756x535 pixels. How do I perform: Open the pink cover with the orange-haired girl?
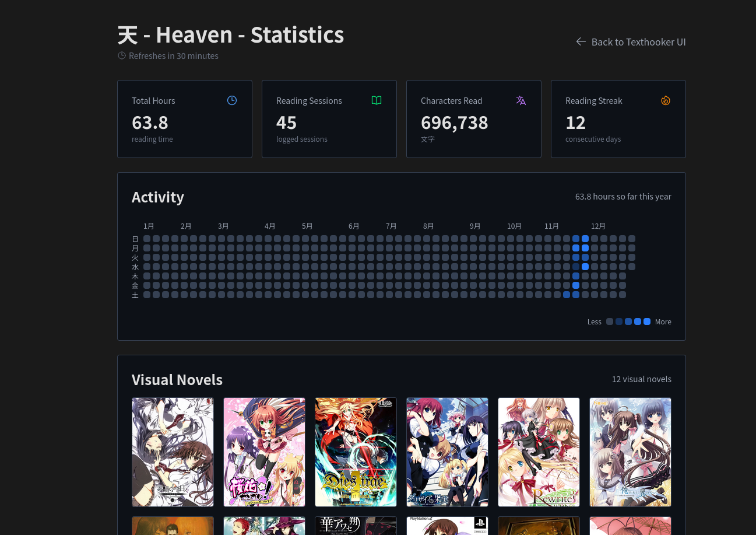[264, 452]
